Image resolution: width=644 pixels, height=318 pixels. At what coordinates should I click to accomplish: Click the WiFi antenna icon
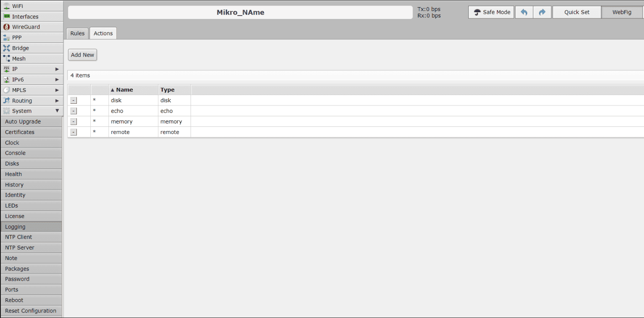tap(6, 6)
